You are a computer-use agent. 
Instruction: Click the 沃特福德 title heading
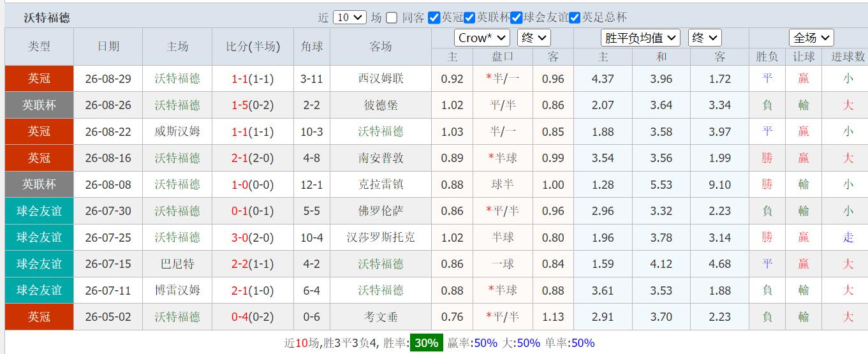(47, 18)
